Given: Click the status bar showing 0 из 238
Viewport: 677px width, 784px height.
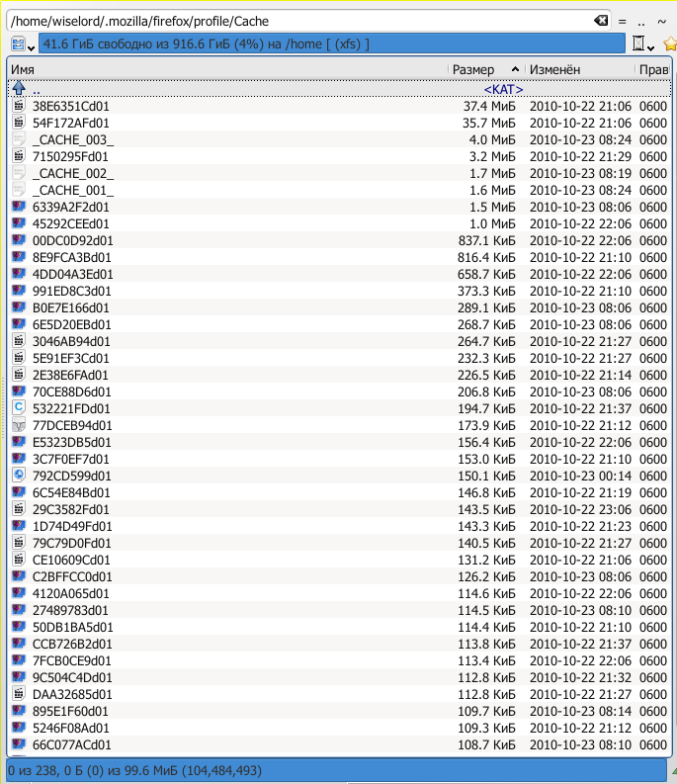Looking at the screenshot, I should pos(336,770).
